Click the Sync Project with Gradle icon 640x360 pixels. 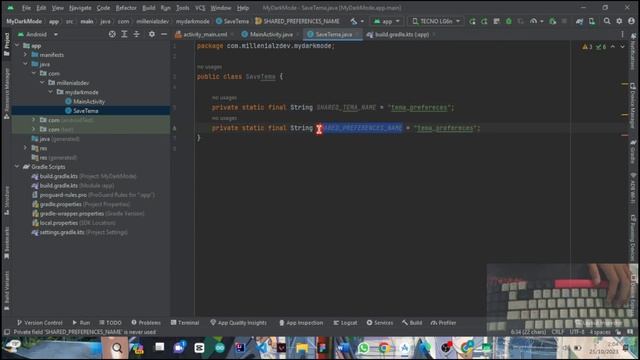(x=580, y=21)
